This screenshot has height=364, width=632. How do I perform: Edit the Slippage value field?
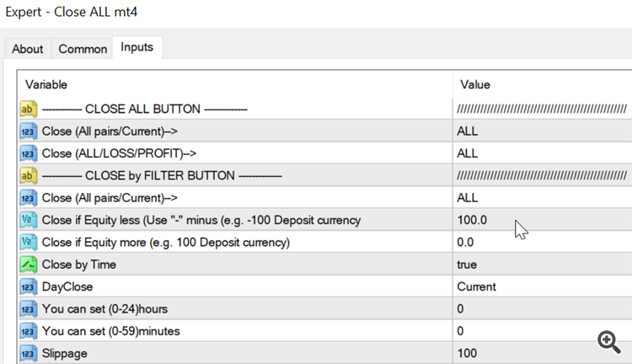click(468, 352)
